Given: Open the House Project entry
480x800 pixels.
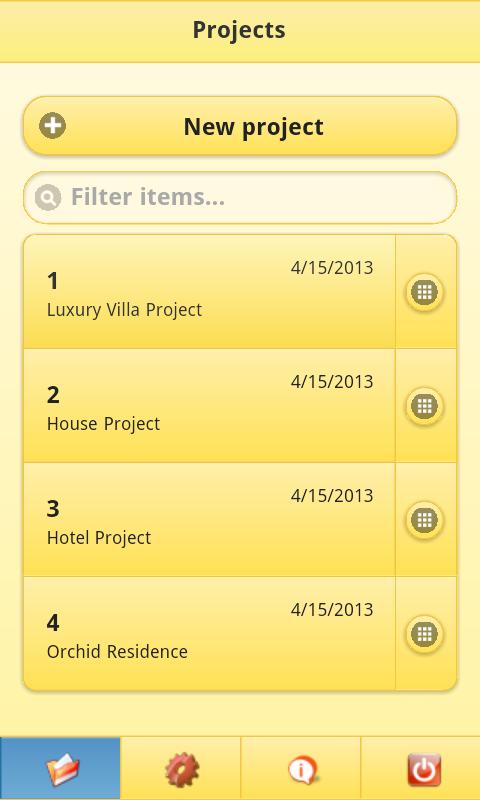Looking at the screenshot, I should tap(209, 406).
